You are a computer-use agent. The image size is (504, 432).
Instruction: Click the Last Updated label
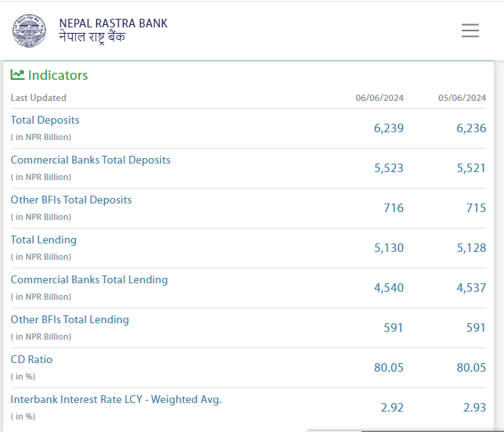38,98
